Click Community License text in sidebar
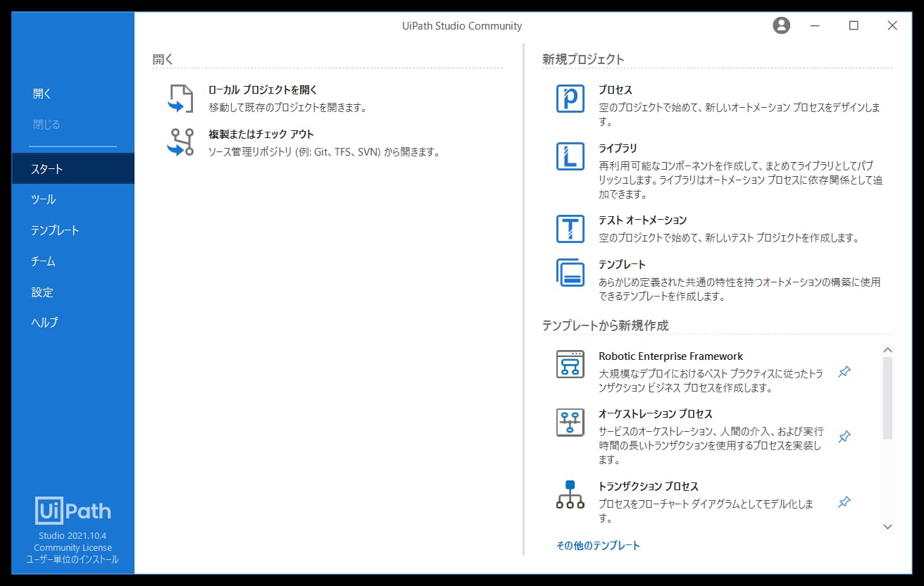 pos(73,548)
